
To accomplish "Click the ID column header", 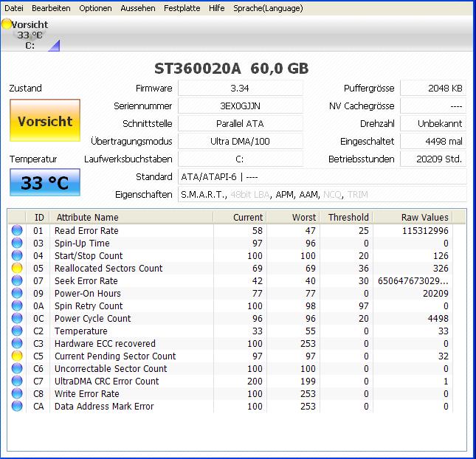I will click(38, 218).
